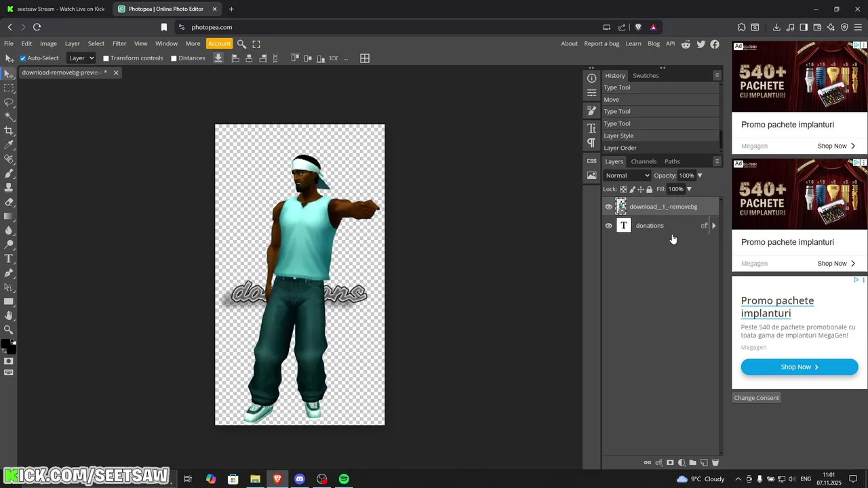Open the Layer auto-select dropdown
The width and height of the screenshot is (868, 488).
click(x=81, y=58)
